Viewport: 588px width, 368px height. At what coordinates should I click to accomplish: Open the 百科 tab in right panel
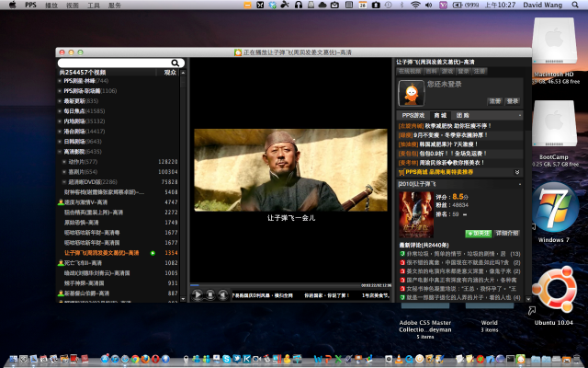[431, 72]
